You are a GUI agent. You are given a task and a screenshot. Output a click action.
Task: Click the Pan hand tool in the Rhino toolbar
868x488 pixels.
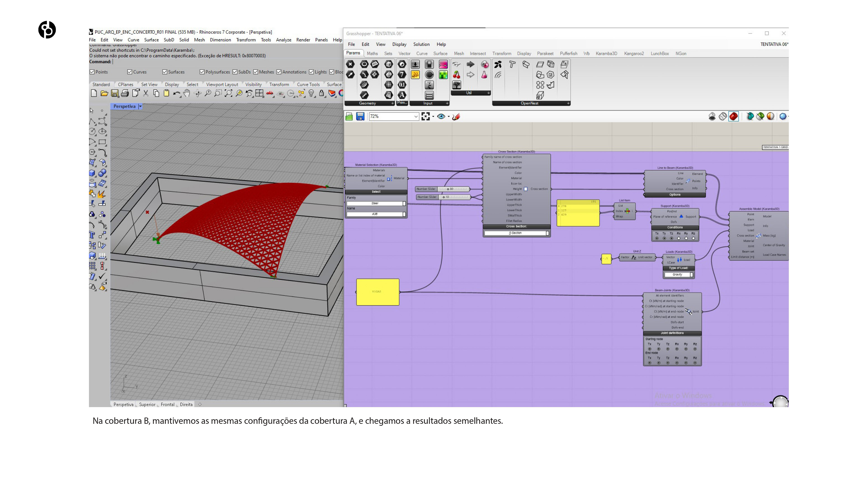coord(187,93)
